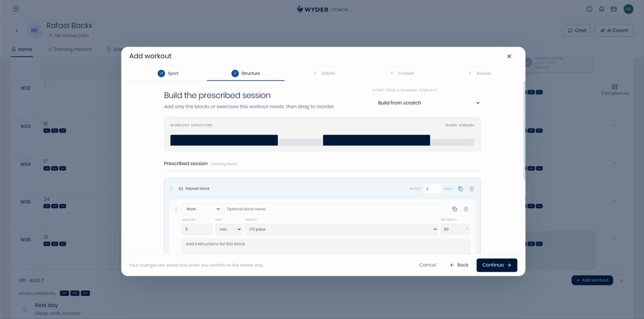The width and height of the screenshot is (644, 319).
Task: Click the Optional block name field
Action: pos(335,209)
